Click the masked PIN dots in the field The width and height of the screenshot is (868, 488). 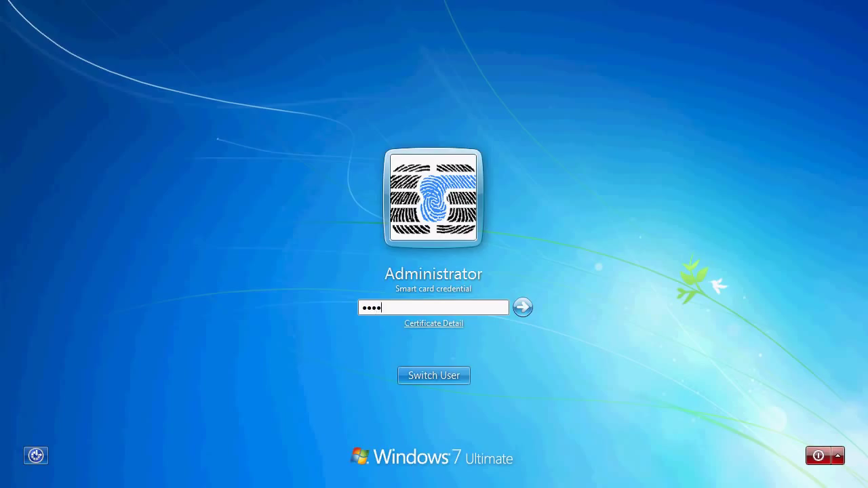tap(371, 308)
